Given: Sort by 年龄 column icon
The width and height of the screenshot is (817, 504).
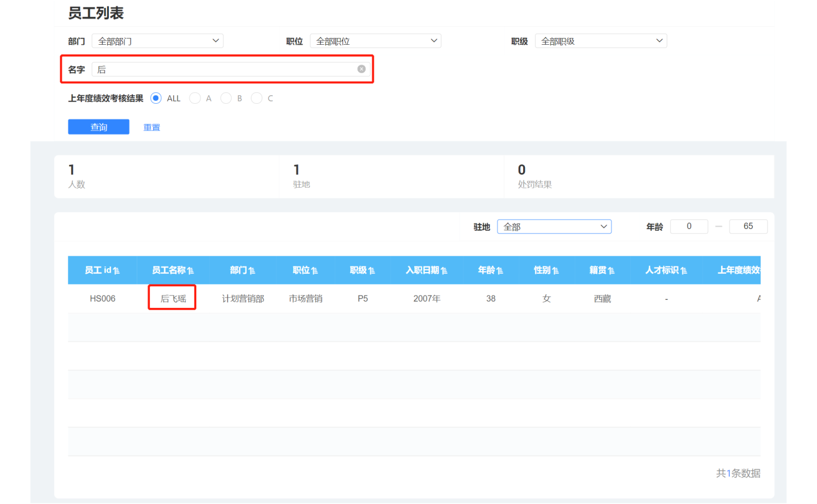Looking at the screenshot, I should [500, 271].
